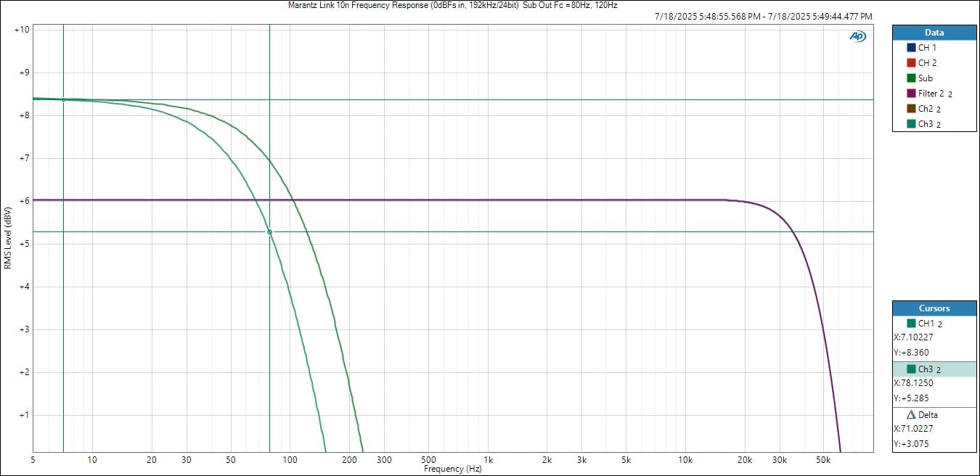Click the Data panel header
Image resolution: width=980 pixels, height=476 pixels.
click(934, 33)
